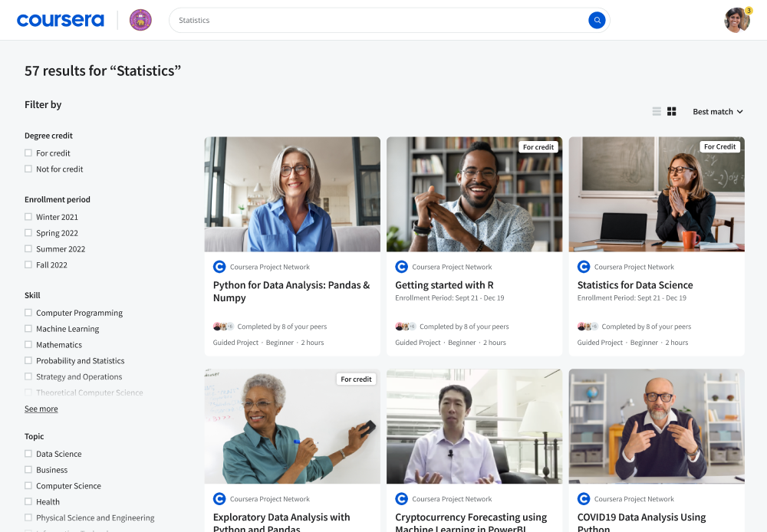Switch to grid view layout
The width and height of the screenshot is (767, 532).
pyautogui.click(x=672, y=111)
